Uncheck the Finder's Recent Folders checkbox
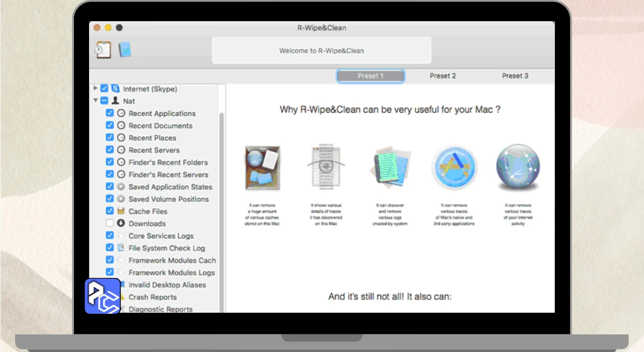644x352 pixels. point(110,162)
